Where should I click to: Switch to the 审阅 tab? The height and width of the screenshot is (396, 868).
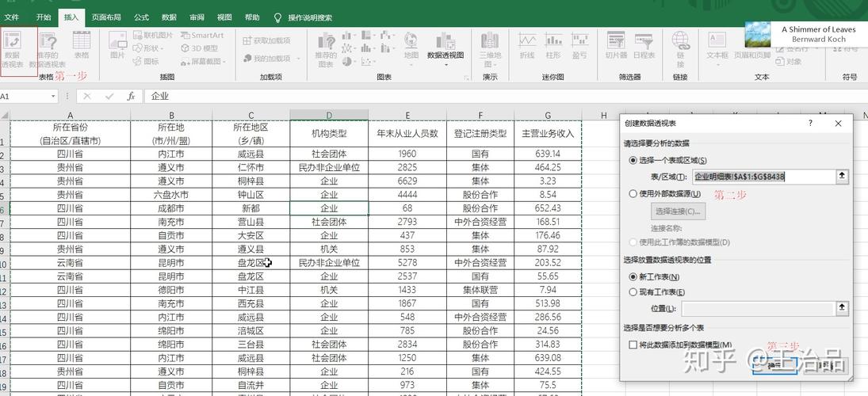[197, 17]
